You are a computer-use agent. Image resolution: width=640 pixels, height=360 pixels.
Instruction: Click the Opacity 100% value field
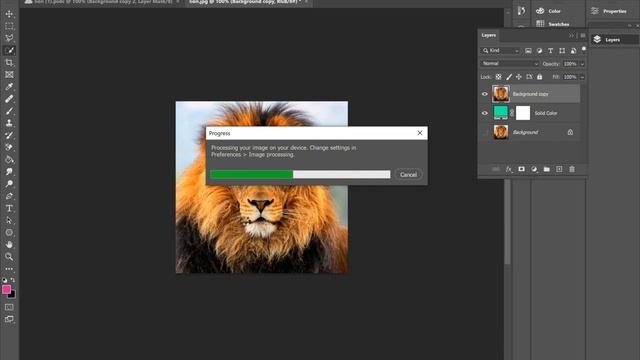click(x=570, y=64)
